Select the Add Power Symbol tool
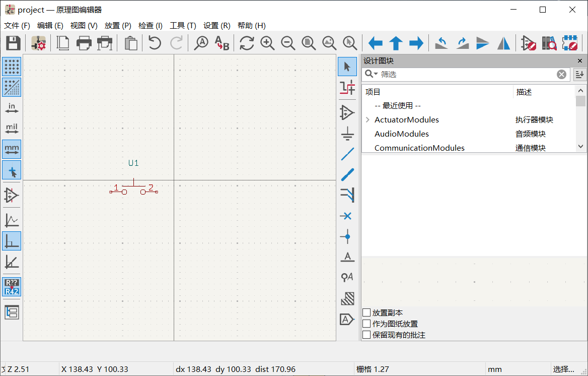Image resolution: width=588 pixels, height=376 pixels. tap(347, 133)
